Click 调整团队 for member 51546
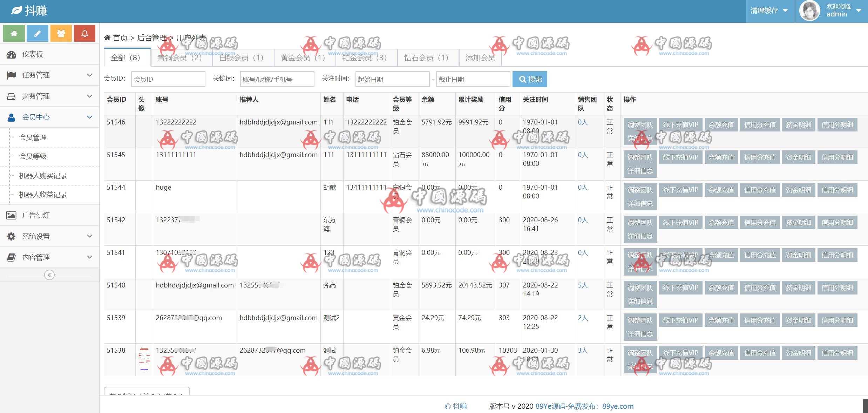This screenshot has width=868, height=413. tap(640, 125)
